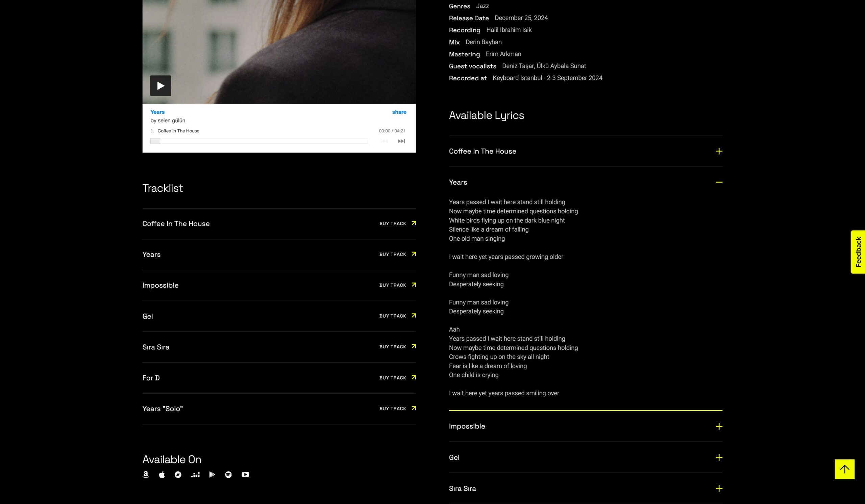Viewport: 865px width, 504px height.
Task: Select Years "Solo" title in tracklist
Action: click(x=163, y=409)
